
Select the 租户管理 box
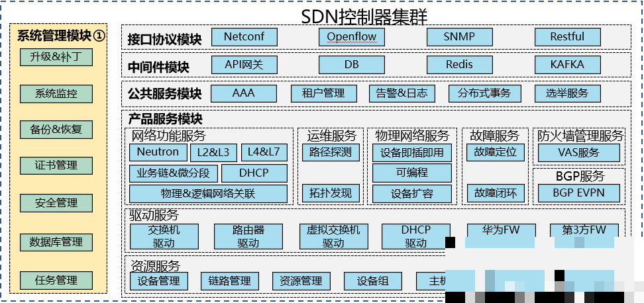click(x=323, y=93)
